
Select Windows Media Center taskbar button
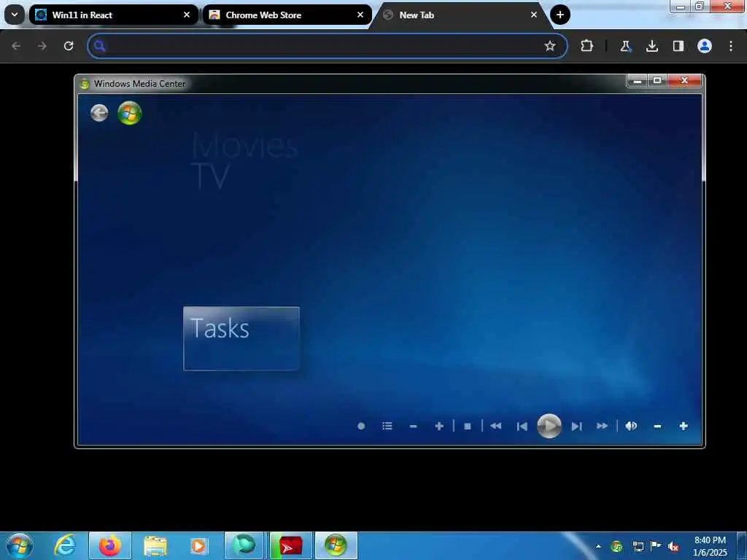(x=336, y=545)
